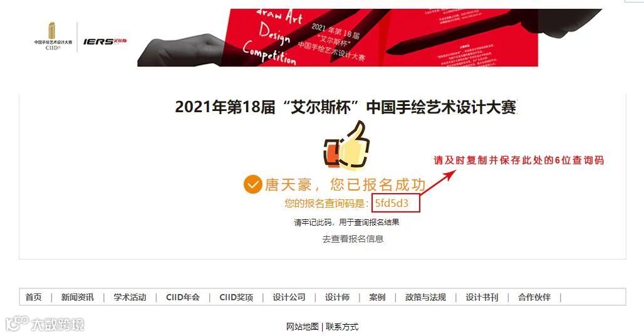
Task: Click the IERS brand logo
Action: tap(105, 41)
